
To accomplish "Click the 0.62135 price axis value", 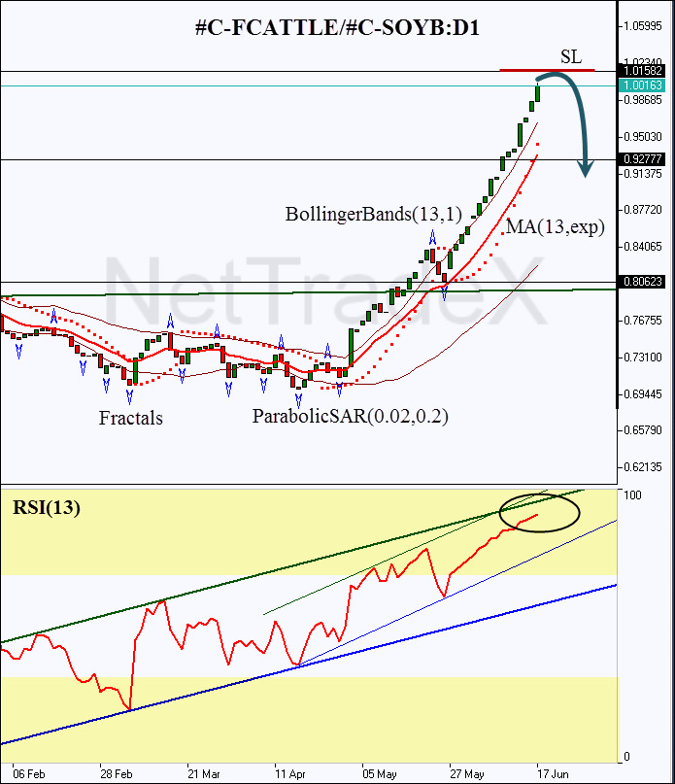I will point(643,467).
